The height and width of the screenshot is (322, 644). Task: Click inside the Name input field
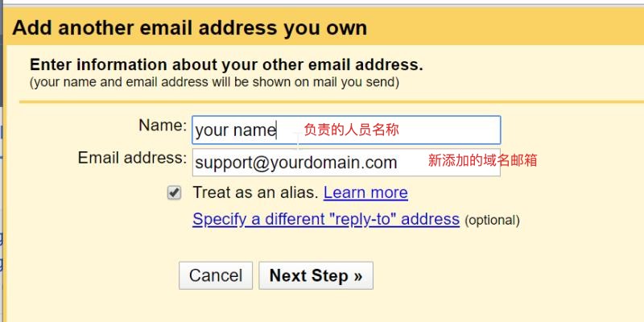(x=346, y=130)
